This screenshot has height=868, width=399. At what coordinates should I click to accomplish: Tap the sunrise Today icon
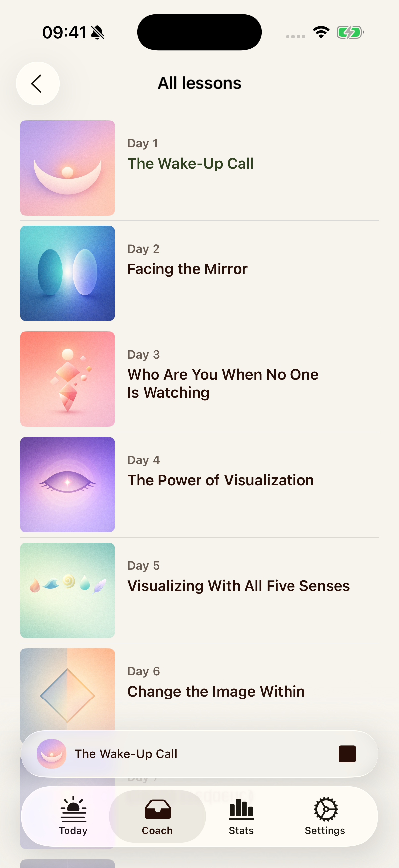(73, 809)
